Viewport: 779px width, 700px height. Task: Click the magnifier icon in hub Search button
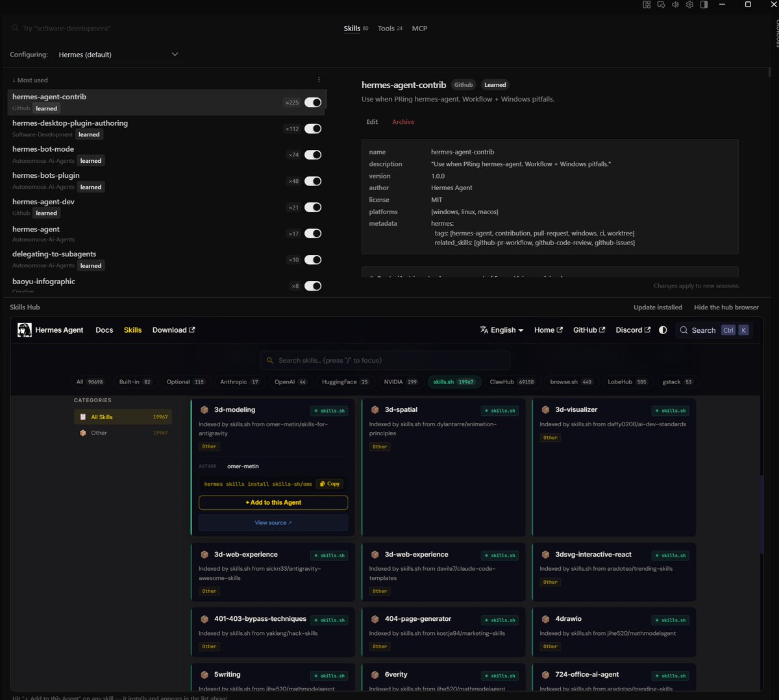click(684, 330)
